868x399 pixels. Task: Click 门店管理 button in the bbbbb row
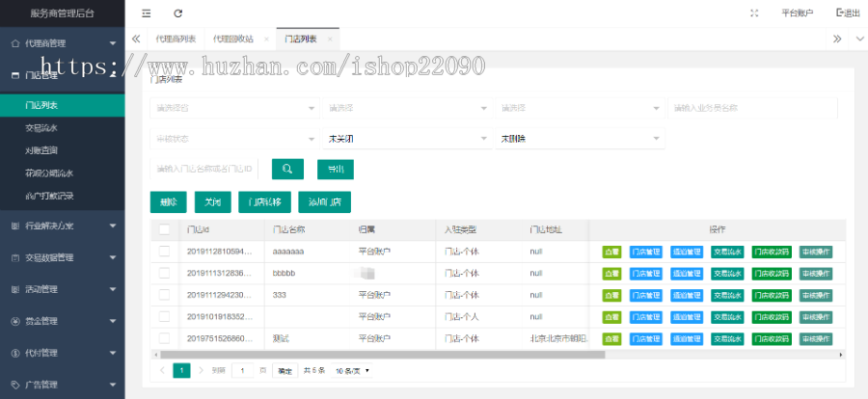click(645, 274)
